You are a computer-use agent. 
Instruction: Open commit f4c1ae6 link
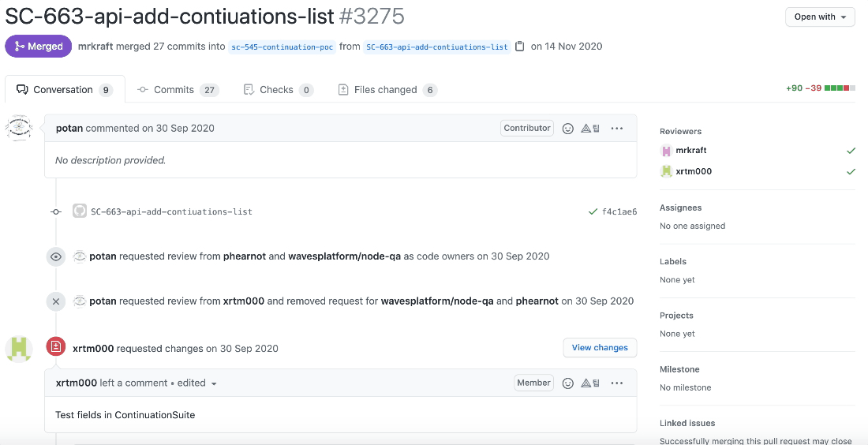tap(619, 211)
